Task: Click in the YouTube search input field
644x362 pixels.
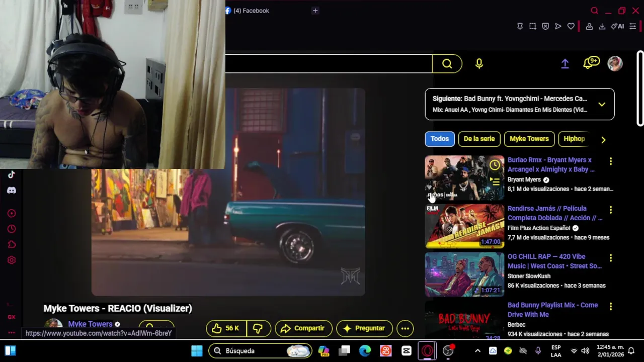Action: coord(329,63)
